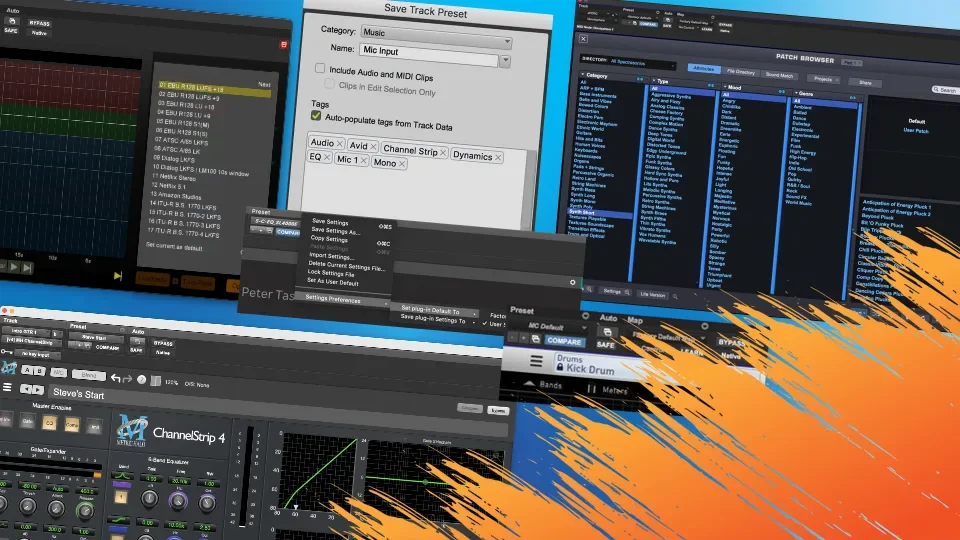Toggle the Gate master enable button

28,421
